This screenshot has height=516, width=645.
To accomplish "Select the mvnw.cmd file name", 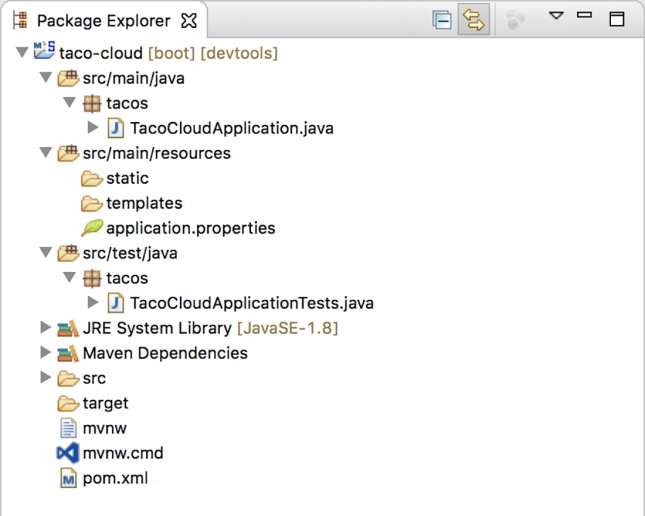I will 123,453.
